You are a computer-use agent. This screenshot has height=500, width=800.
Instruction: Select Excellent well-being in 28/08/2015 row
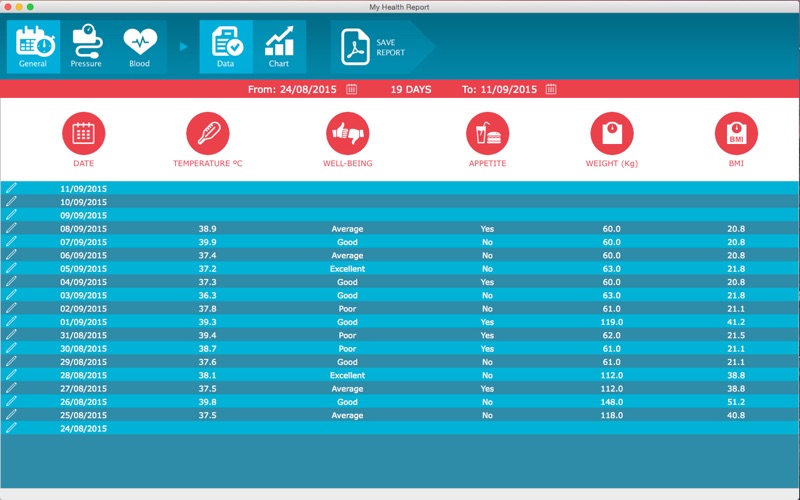(x=347, y=375)
